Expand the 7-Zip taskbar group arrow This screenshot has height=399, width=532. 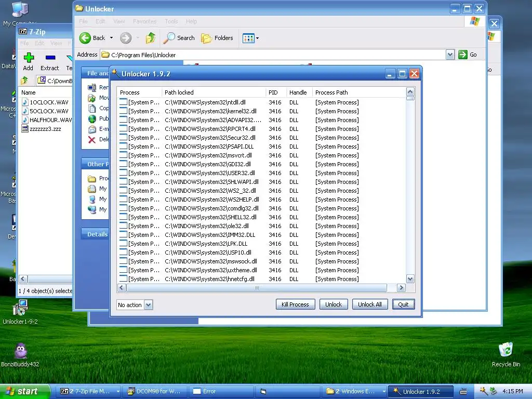tap(118, 391)
